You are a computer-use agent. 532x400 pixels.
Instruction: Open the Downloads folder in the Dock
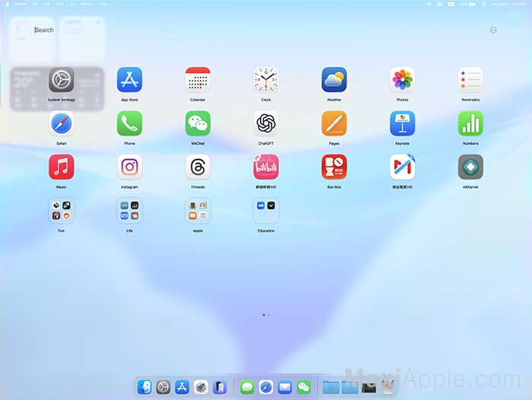click(x=331, y=387)
